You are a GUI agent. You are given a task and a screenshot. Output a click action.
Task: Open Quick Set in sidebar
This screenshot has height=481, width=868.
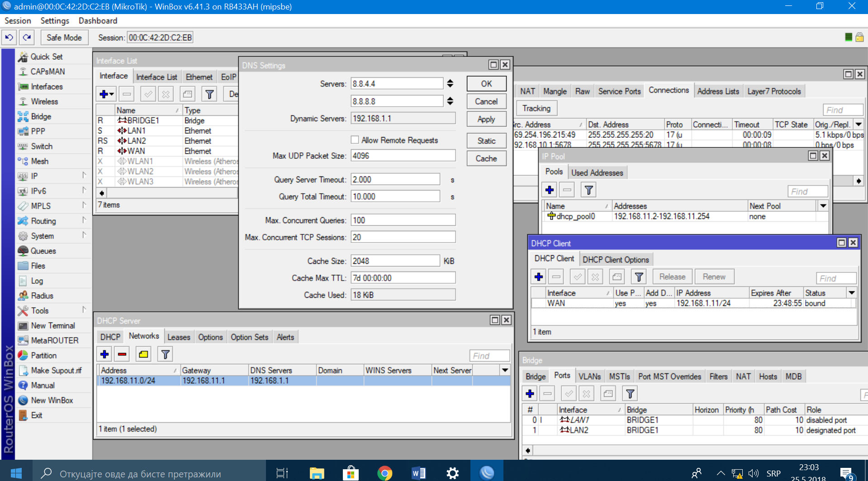click(x=46, y=57)
